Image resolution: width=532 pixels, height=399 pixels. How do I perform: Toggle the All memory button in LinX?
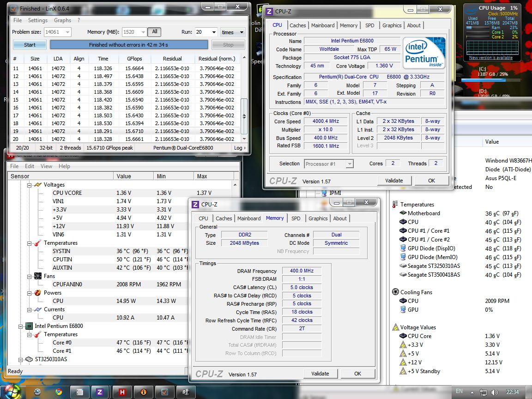click(154, 32)
